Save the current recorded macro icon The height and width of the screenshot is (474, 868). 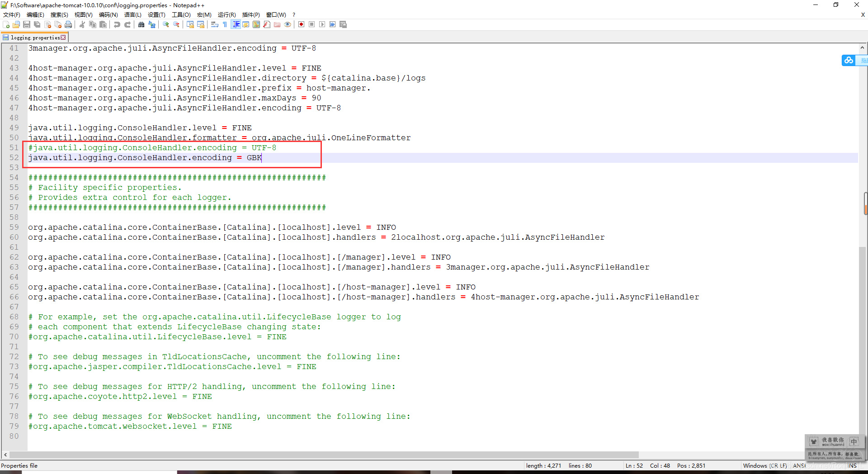[x=343, y=24]
